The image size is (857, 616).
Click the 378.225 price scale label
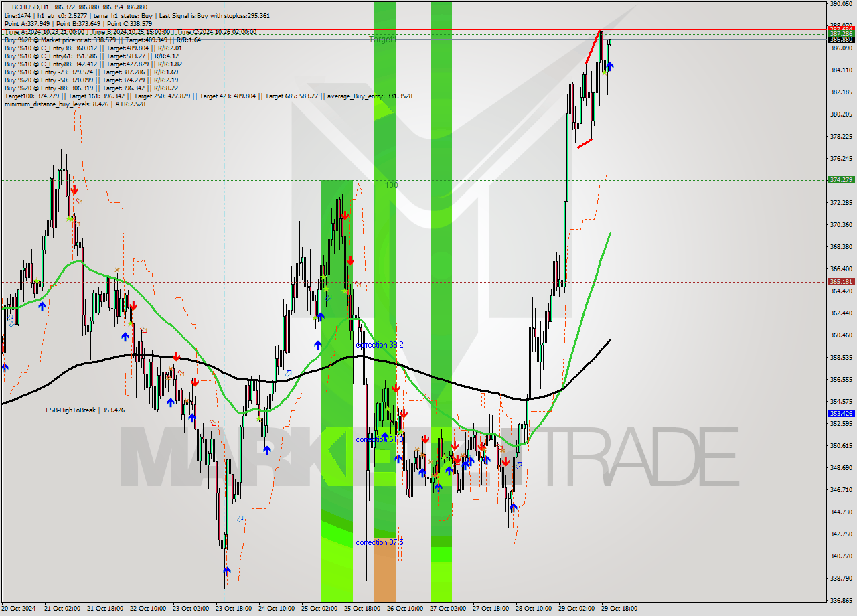click(x=841, y=137)
